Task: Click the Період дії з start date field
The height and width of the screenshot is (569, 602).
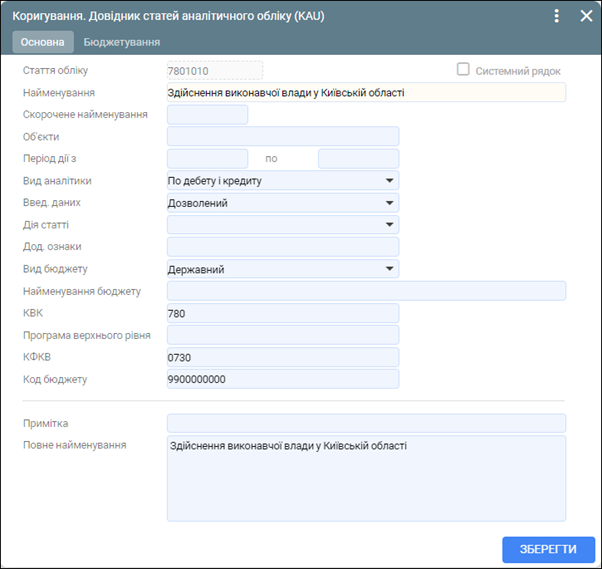Action: [x=207, y=159]
